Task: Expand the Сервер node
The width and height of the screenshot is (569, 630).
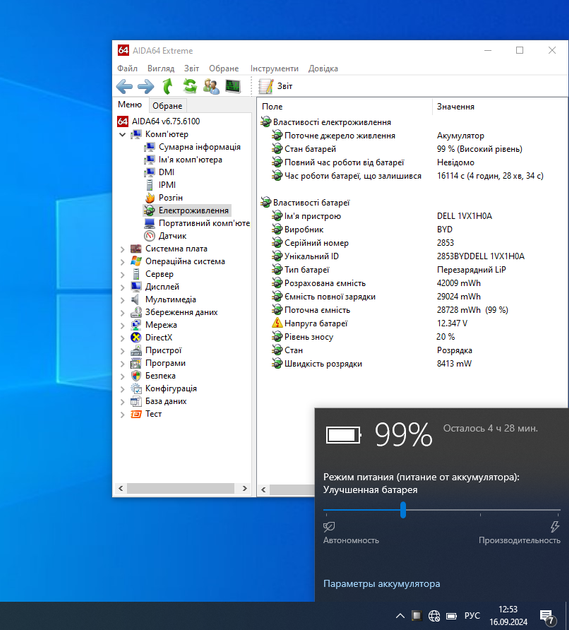Action: point(123,275)
